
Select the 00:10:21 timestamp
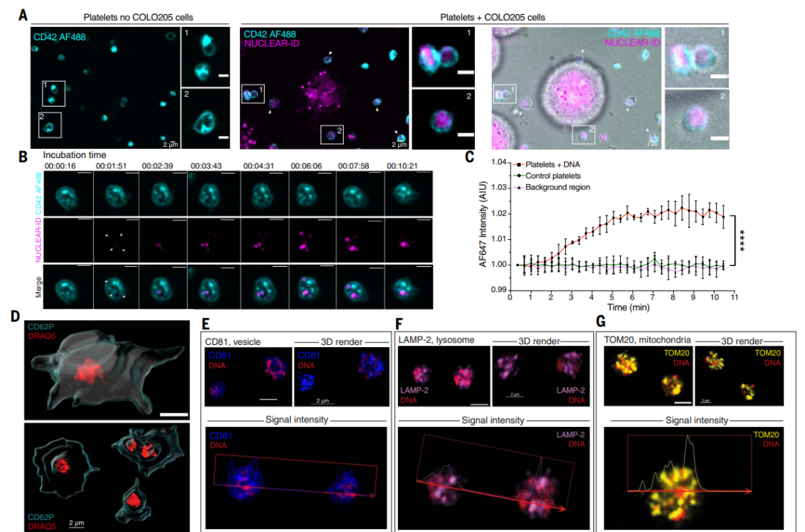point(402,166)
